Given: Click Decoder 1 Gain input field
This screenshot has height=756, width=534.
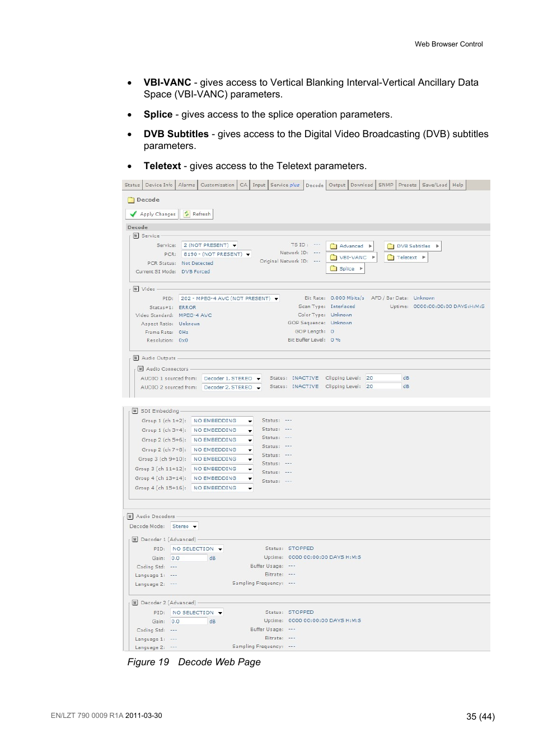Looking at the screenshot, I should (x=189, y=558).
